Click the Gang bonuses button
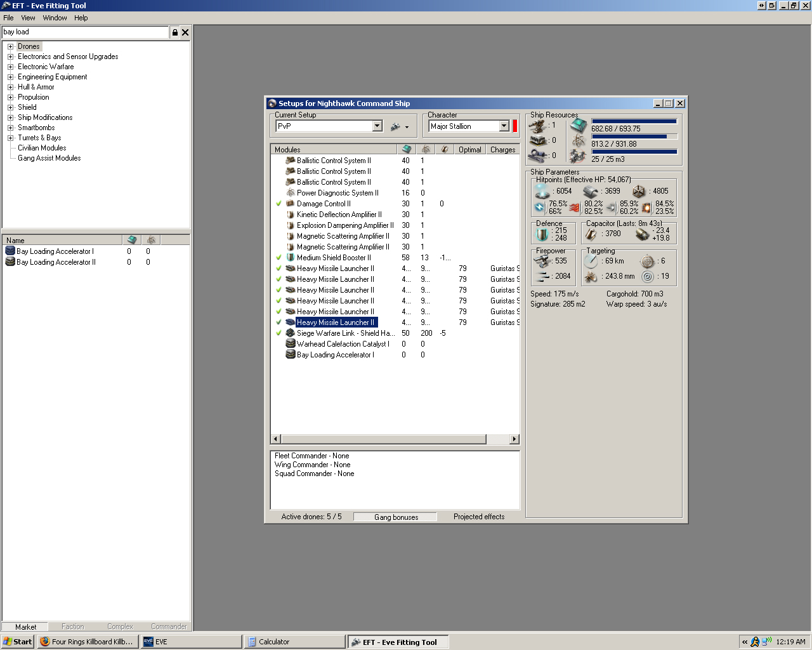 (396, 517)
